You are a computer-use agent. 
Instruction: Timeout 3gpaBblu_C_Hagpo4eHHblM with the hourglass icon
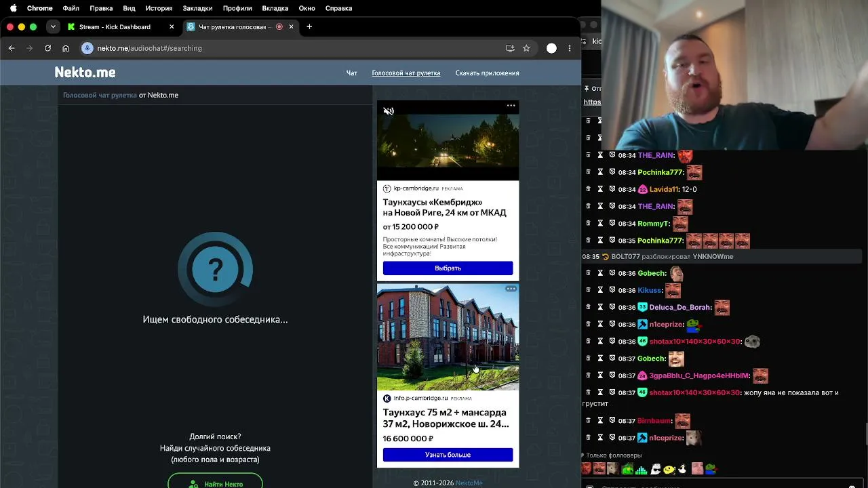click(x=600, y=375)
